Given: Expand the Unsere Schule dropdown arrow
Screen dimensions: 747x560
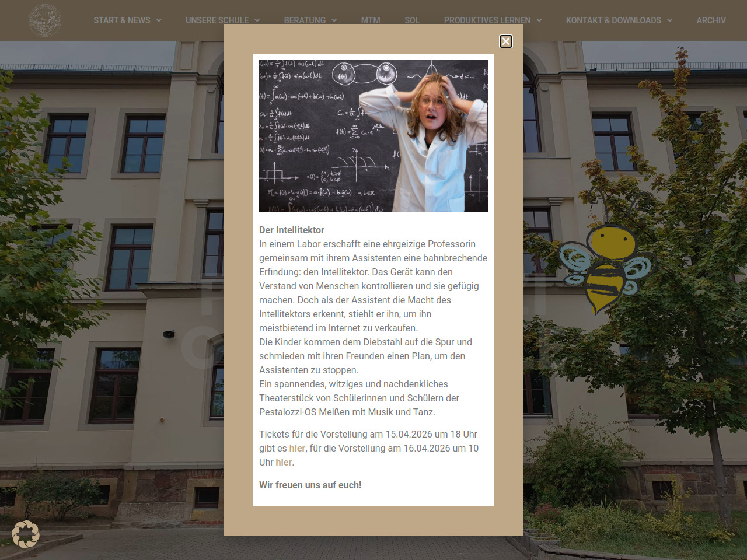Looking at the screenshot, I should (x=257, y=20).
